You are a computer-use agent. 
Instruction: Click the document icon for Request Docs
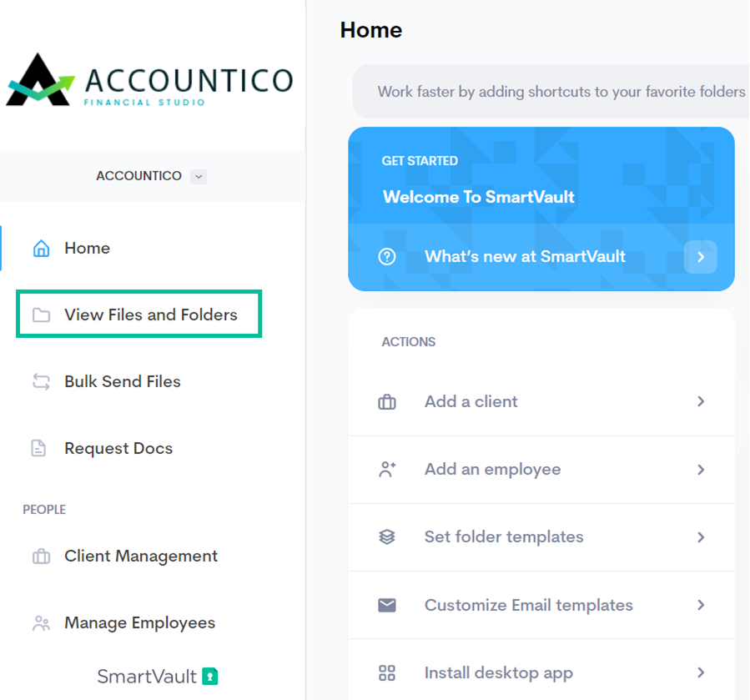tap(38, 448)
